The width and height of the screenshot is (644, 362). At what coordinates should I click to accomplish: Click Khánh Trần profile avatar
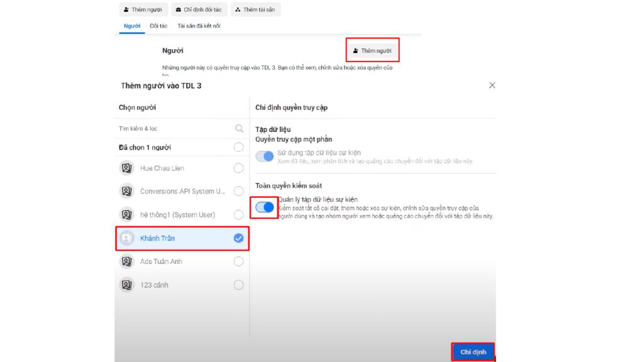[126, 238]
